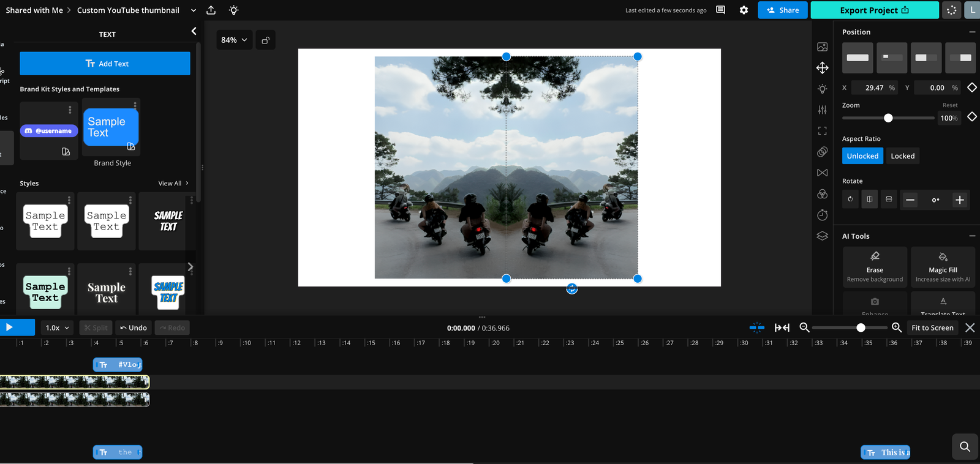This screenshot has height=464, width=980.
Task: Flip the image horizontally
Action: [869, 200]
